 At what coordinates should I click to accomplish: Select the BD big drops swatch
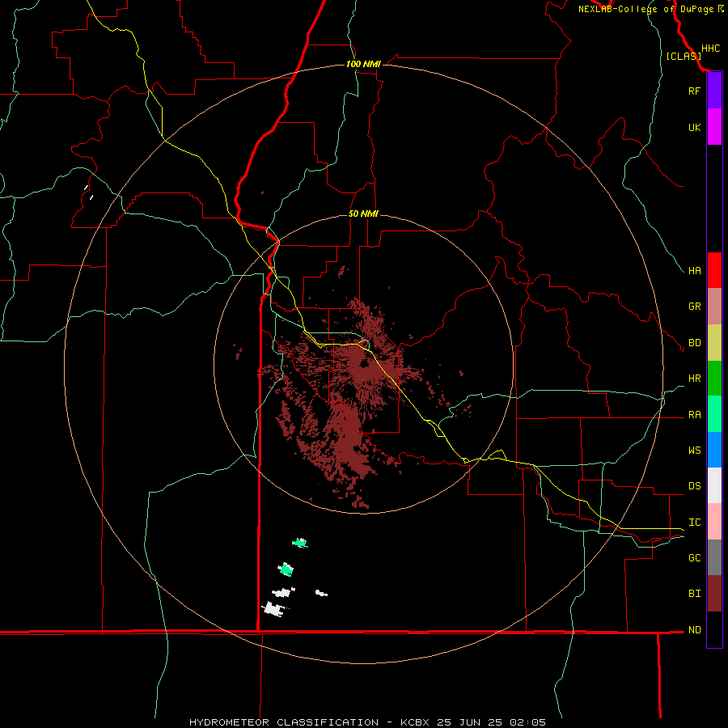714,343
